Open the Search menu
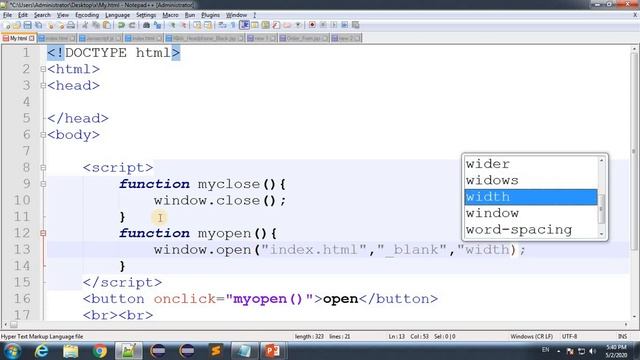 coord(42,15)
